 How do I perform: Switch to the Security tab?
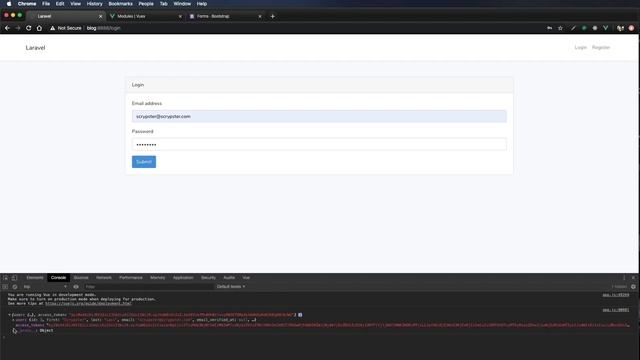point(208,278)
